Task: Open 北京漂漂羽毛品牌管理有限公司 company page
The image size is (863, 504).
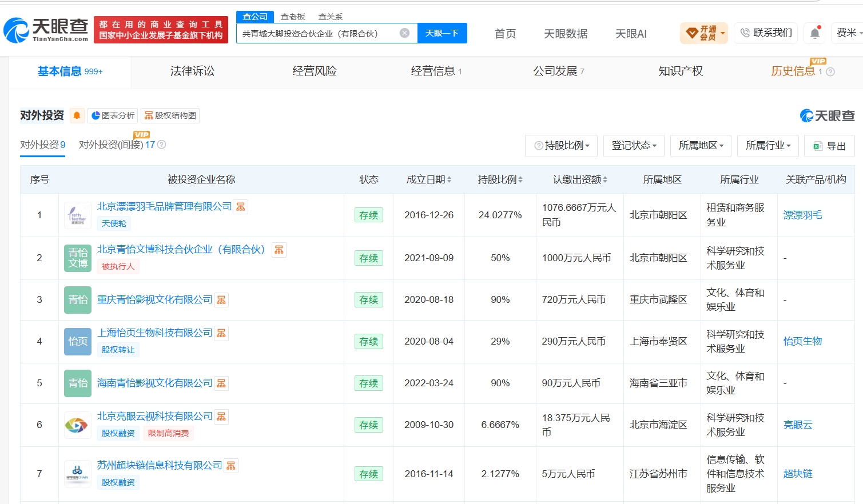Action: [165, 207]
